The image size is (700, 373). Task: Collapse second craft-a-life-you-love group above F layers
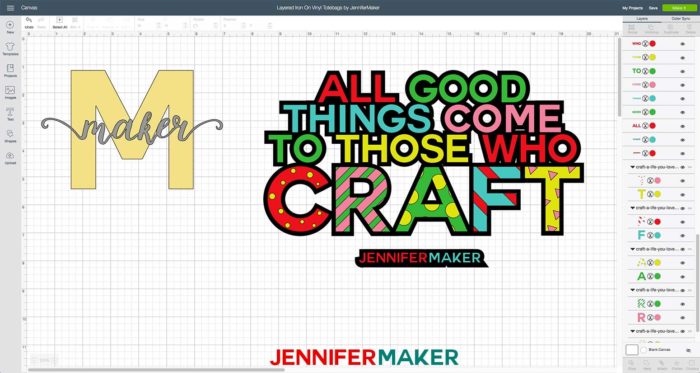click(x=632, y=208)
